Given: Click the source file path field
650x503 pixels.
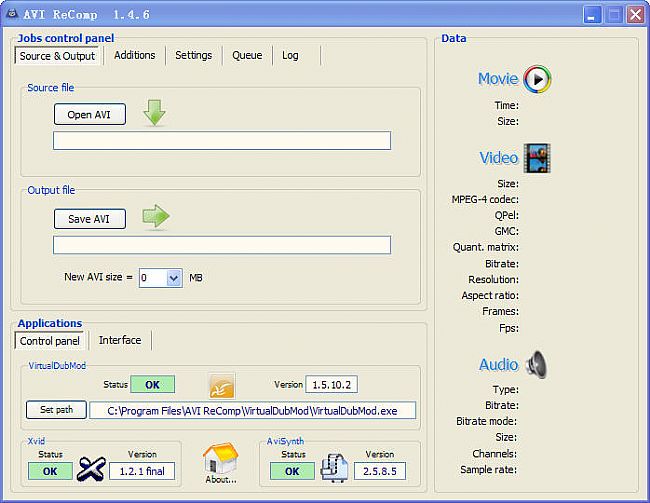Looking at the screenshot, I should 222,141.
